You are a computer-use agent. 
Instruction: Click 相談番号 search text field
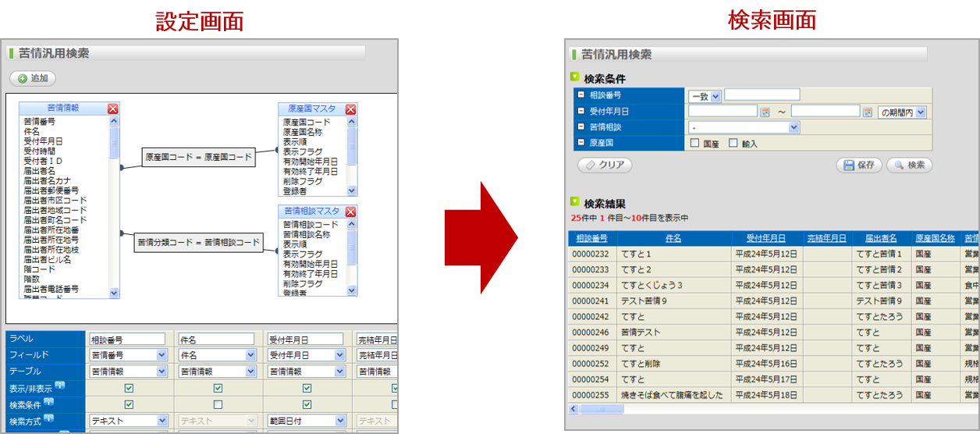[762, 95]
